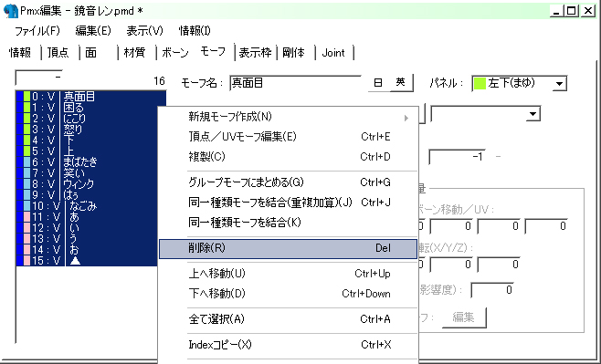Choose グループモーフにまとめる(G)

point(288,182)
